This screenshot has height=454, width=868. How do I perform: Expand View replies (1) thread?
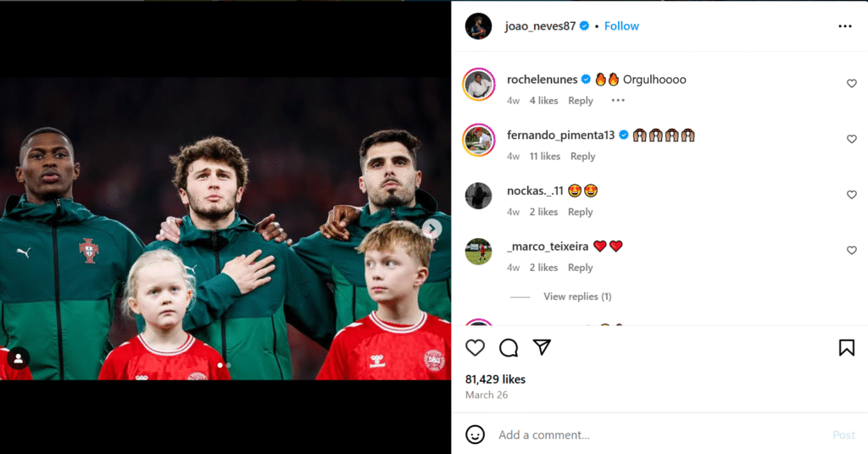[576, 296]
